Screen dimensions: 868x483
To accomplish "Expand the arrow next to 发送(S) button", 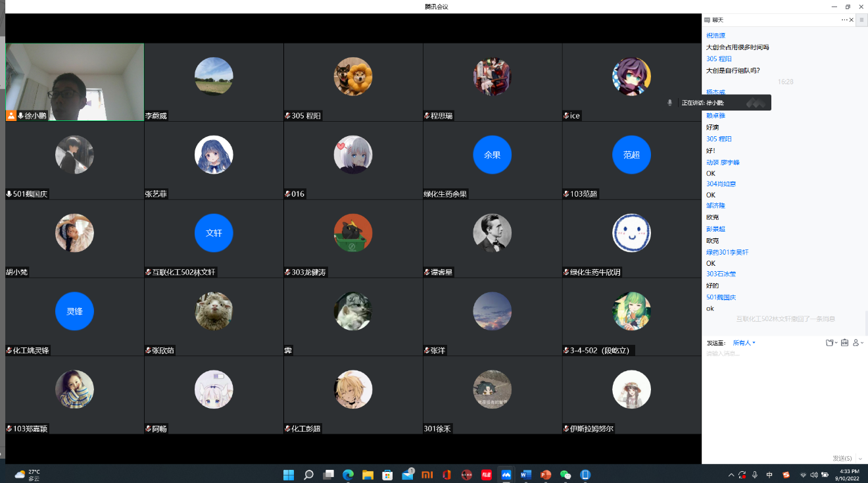I will [860, 459].
